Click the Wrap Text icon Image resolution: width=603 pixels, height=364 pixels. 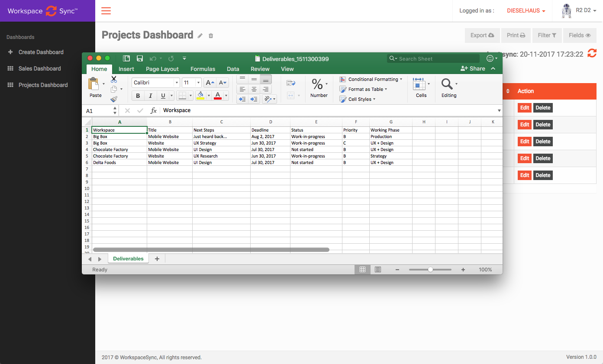(291, 83)
